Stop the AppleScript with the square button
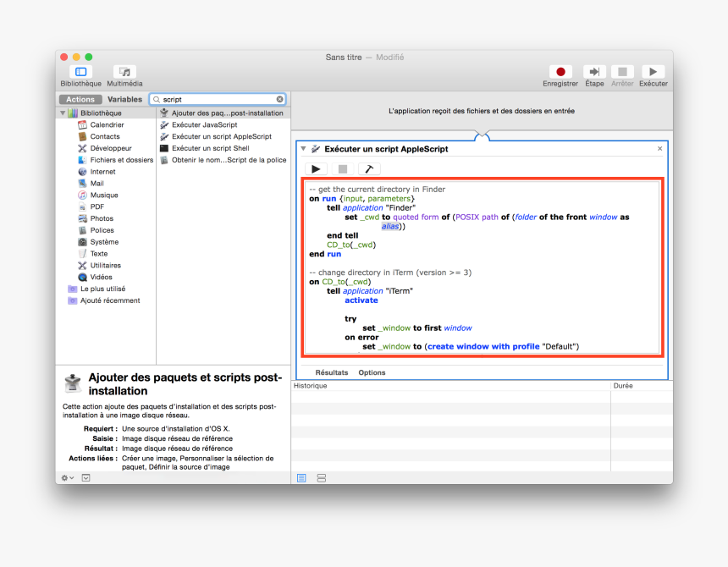 (x=343, y=169)
